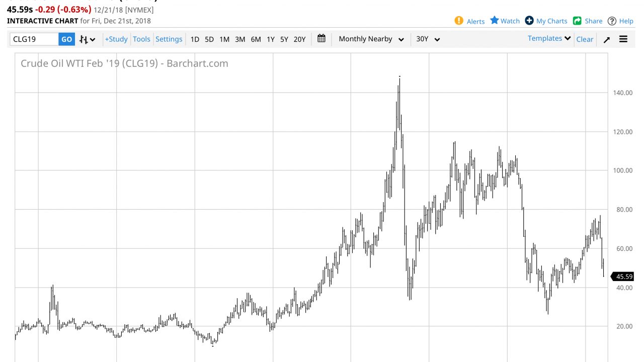This screenshot has height=362, width=644.
Task: Open the hamburger menu icon
Action: click(623, 39)
